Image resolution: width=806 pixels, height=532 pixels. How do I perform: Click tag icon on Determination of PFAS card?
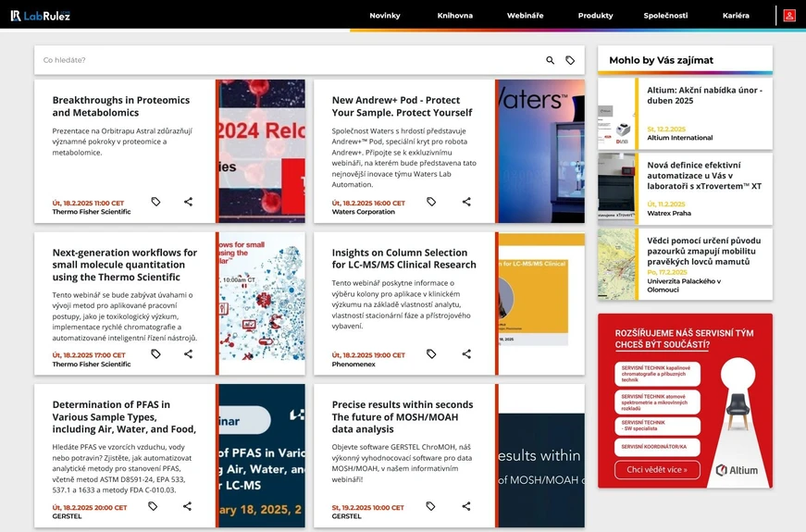(153, 506)
